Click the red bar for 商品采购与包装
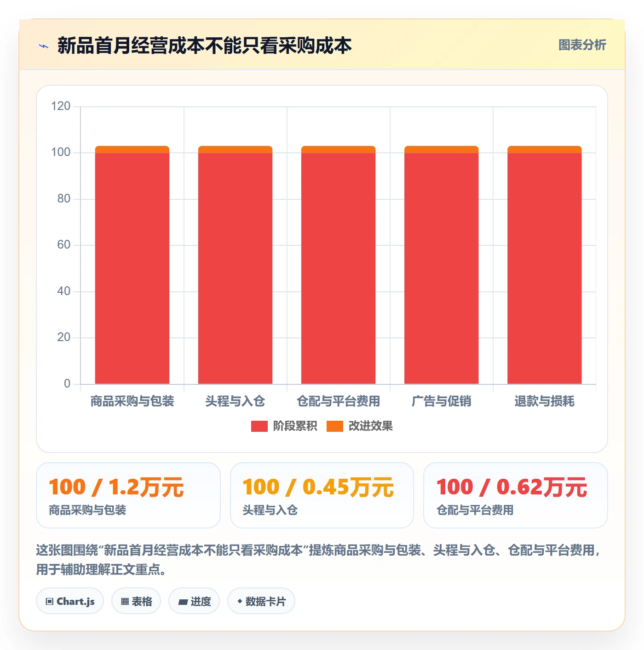The image size is (644, 650). tap(132, 268)
